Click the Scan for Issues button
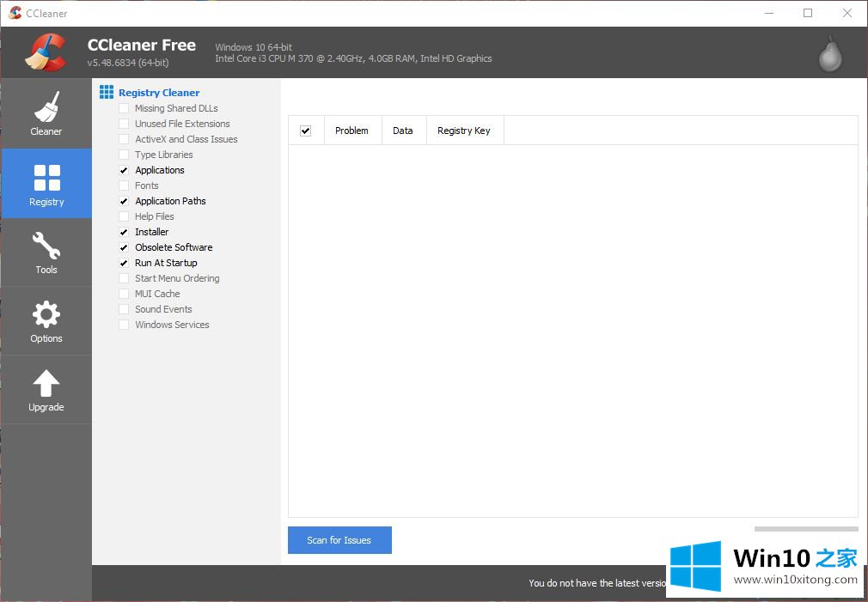 pyautogui.click(x=339, y=540)
